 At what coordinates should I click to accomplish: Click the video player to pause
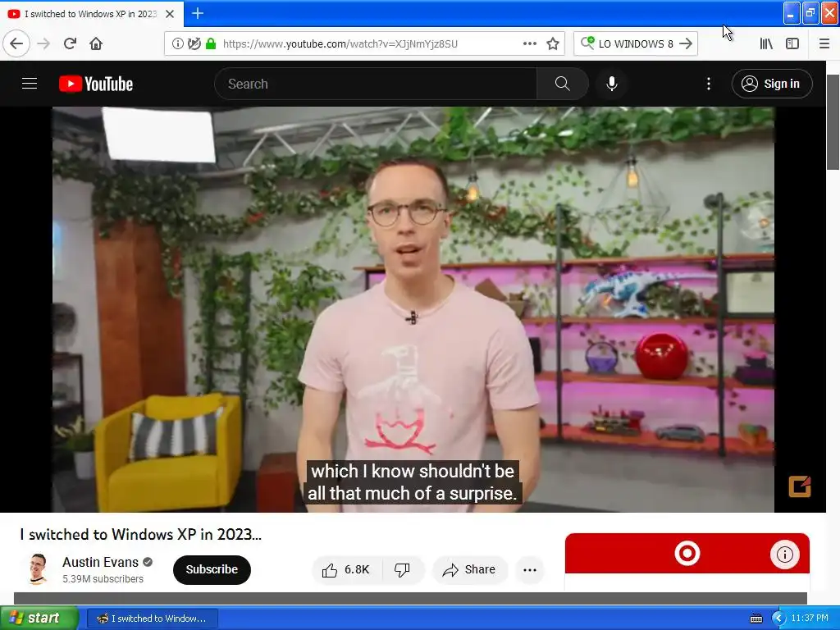413,309
